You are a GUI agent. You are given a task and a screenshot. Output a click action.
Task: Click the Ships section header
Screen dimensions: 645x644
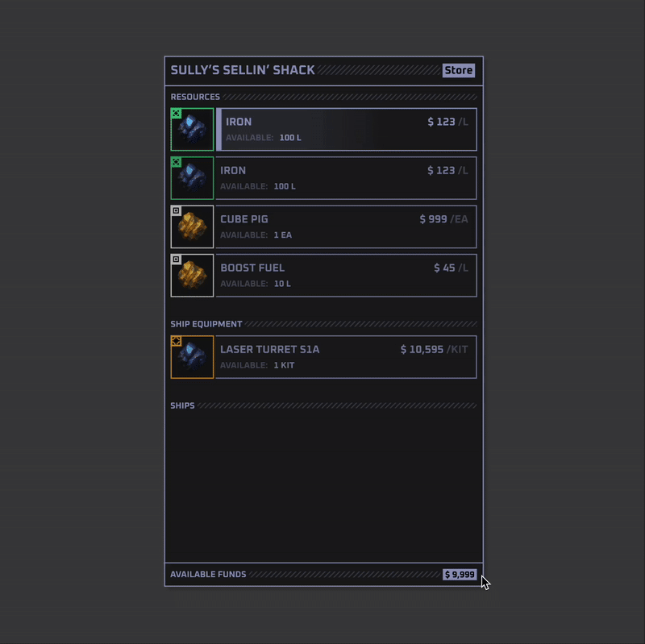(x=183, y=405)
